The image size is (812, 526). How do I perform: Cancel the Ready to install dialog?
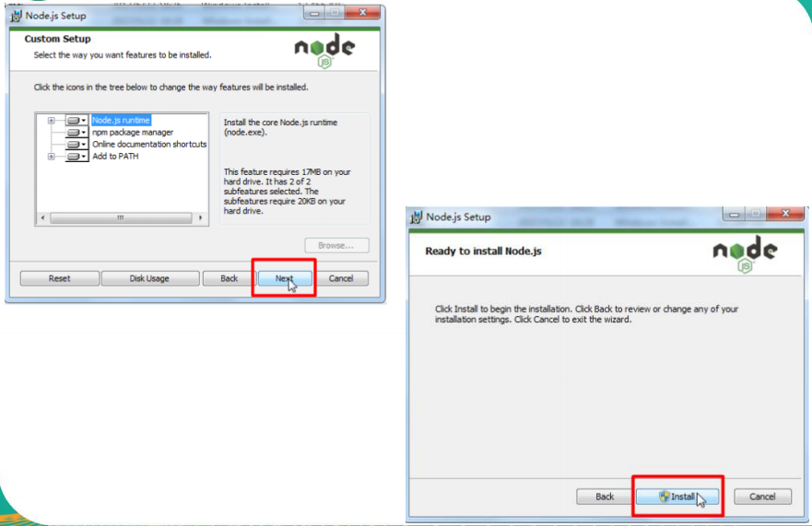click(763, 497)
